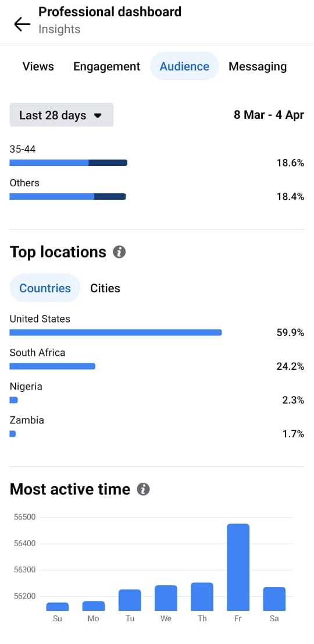Click the dropdown arrow beside Last 28 days
The height and width of the screenshot is (644, 314).
(98, 116)
